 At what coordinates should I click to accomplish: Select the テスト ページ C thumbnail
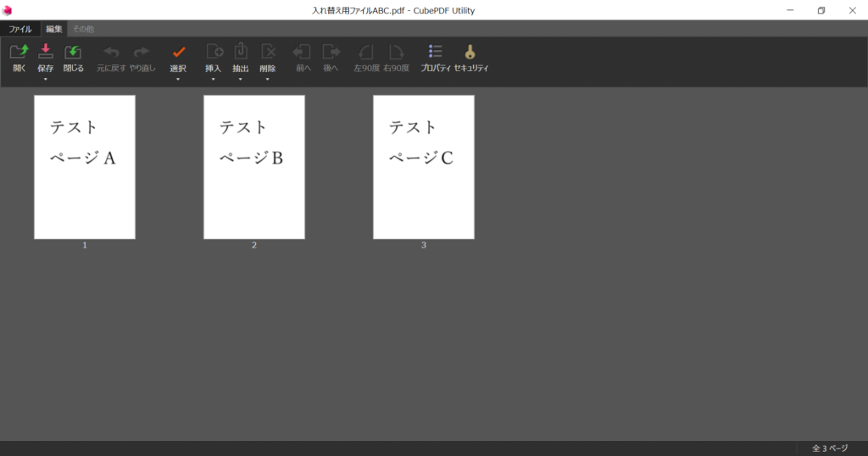coord(424,167)
